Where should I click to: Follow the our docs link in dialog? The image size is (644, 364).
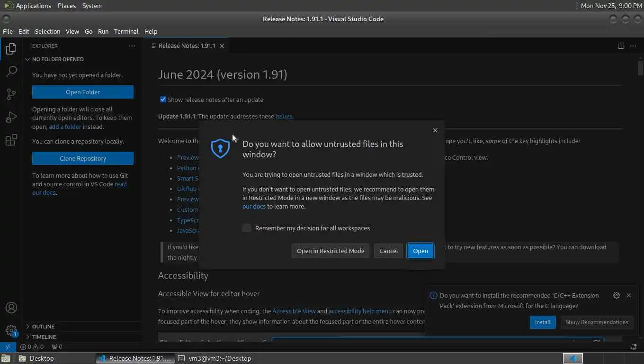click(254, 206)
